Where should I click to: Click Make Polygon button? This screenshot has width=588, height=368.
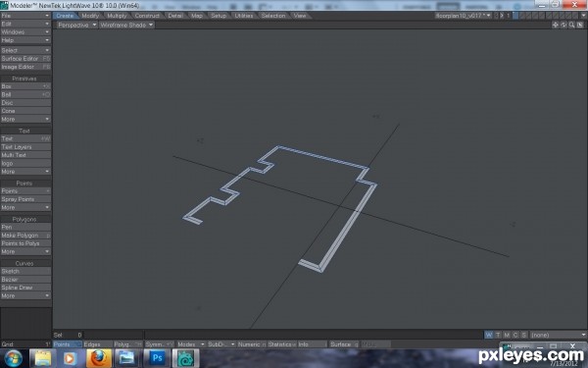(25, 236)
